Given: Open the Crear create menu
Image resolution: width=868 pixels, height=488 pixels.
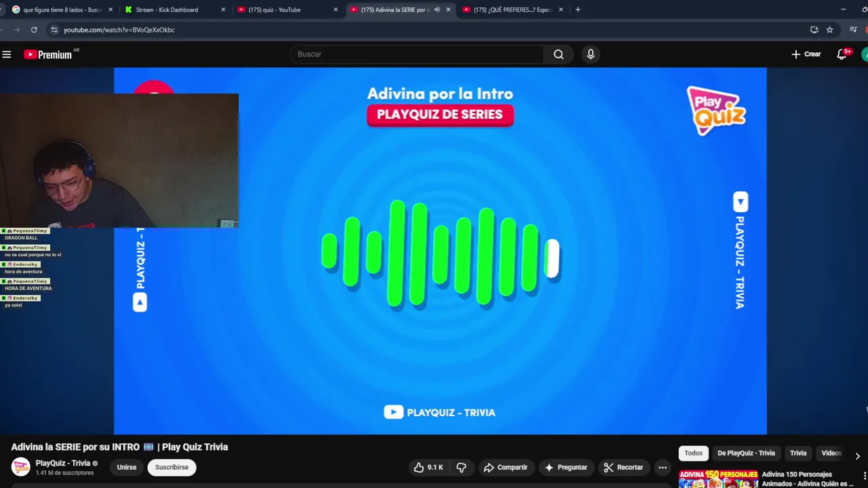Looking at the screenshot, I should (806, 54).
